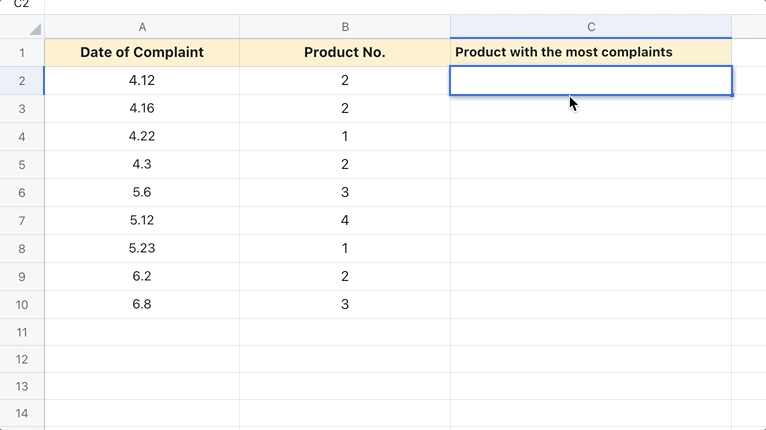This screenshot has height=430, width=766.
Task: Click the 'Product No.' header cell
Action: click(x=345, y=52)
